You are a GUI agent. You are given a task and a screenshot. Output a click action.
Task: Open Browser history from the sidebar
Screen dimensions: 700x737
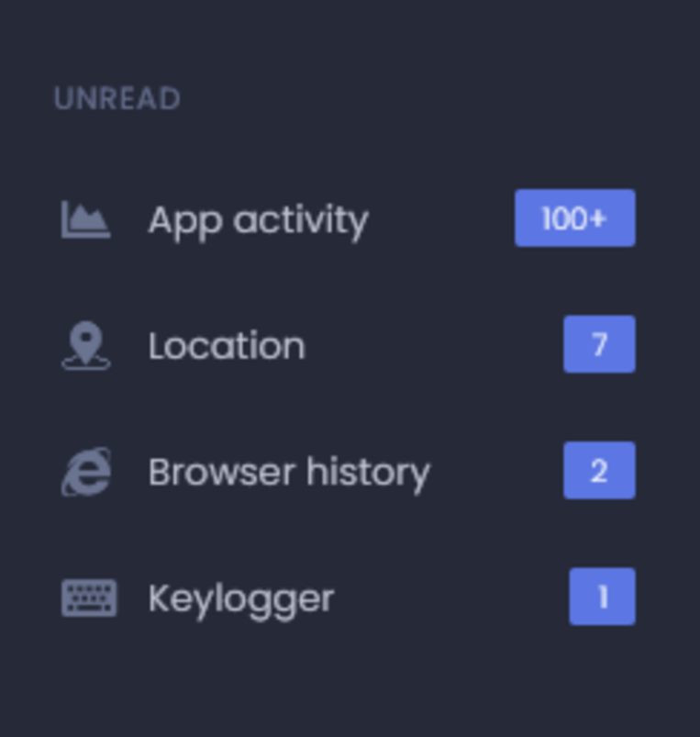point(288,472)
